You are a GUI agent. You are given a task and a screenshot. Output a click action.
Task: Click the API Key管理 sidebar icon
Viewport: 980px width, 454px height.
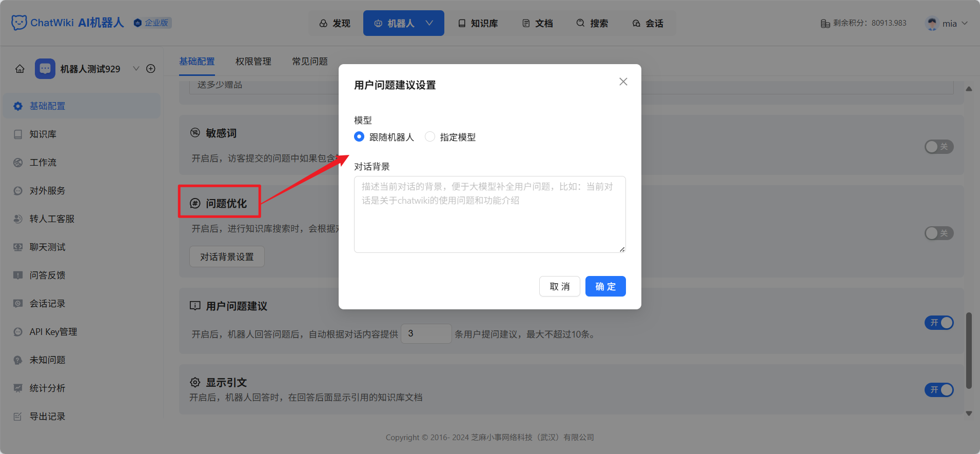point(18,332)
